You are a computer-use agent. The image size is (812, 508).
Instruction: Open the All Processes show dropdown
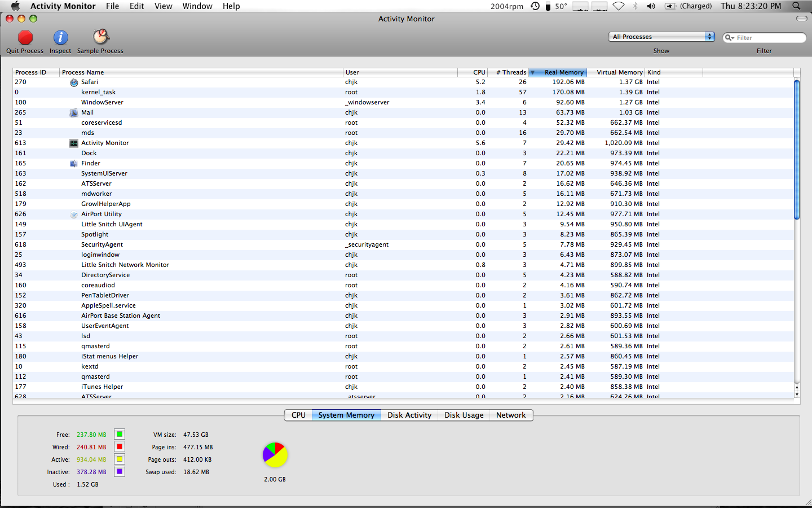coord(661,37)
